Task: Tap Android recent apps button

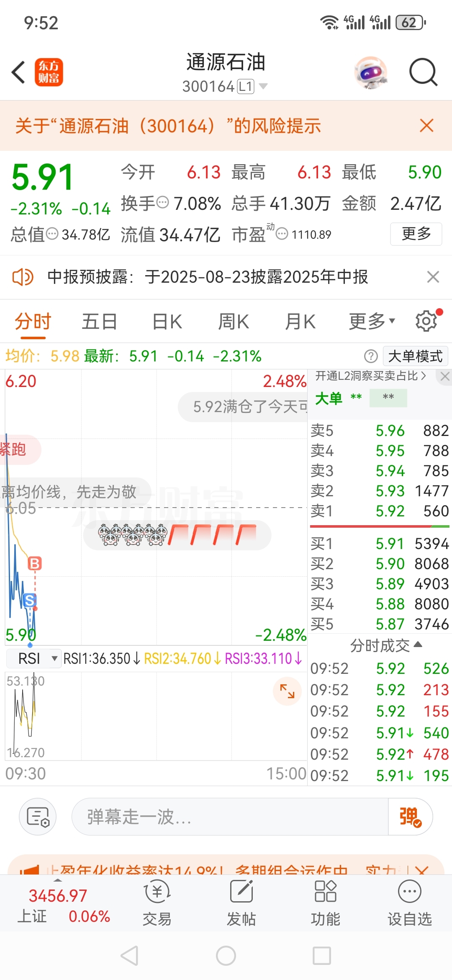Action: coord(322,956)
